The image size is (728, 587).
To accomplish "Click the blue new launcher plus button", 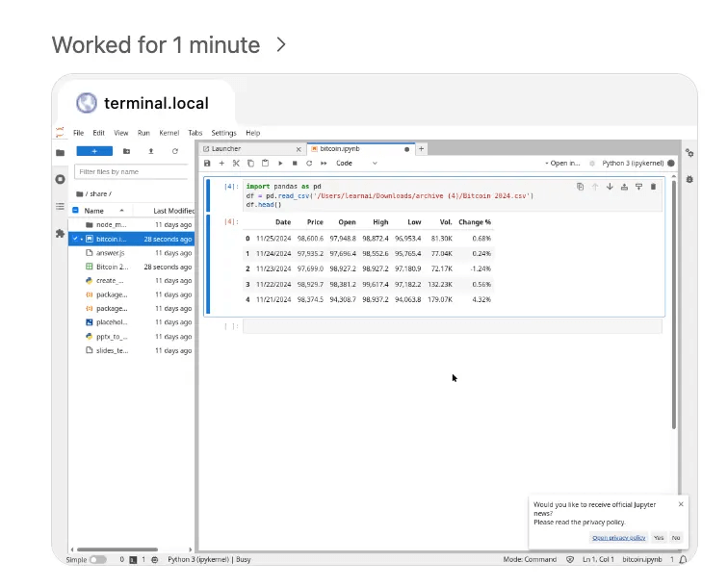I will click(94, 151).
